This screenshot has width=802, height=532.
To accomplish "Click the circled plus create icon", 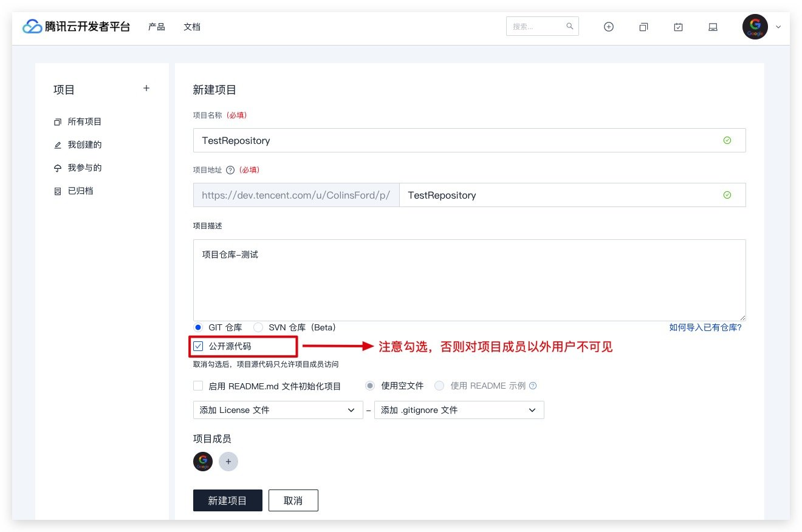I will coord(609,27).
